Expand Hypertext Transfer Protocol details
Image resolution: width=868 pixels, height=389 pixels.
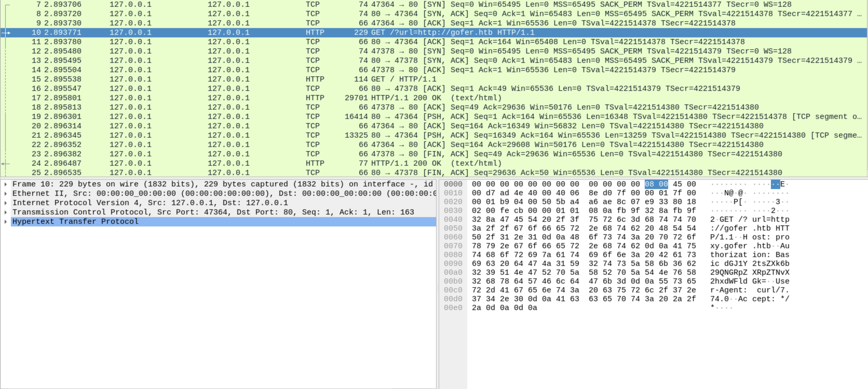click(x=6, y=222)
